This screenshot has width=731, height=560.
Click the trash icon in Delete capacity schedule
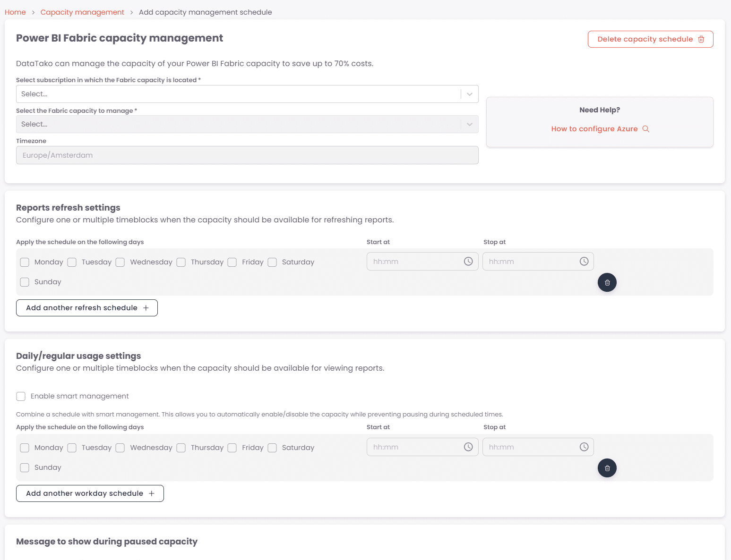701,39
